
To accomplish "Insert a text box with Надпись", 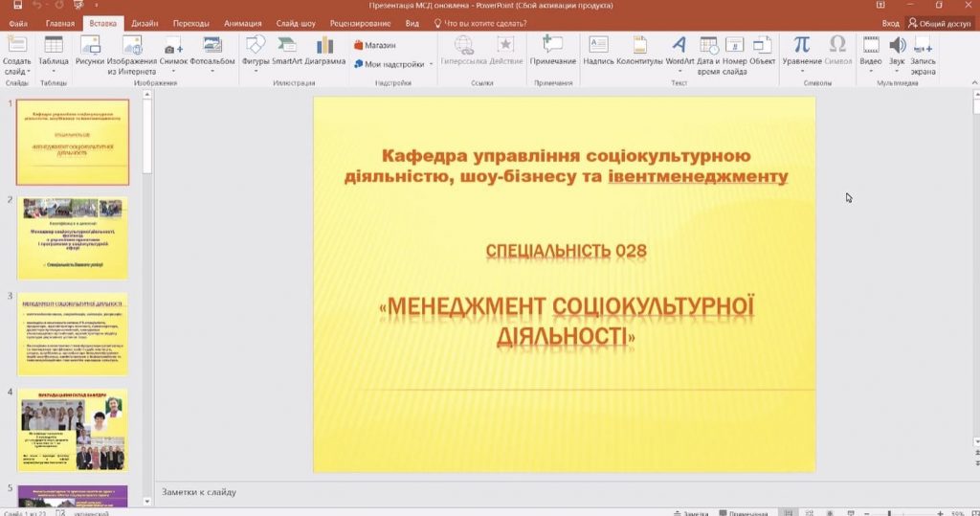I will 598,52.
